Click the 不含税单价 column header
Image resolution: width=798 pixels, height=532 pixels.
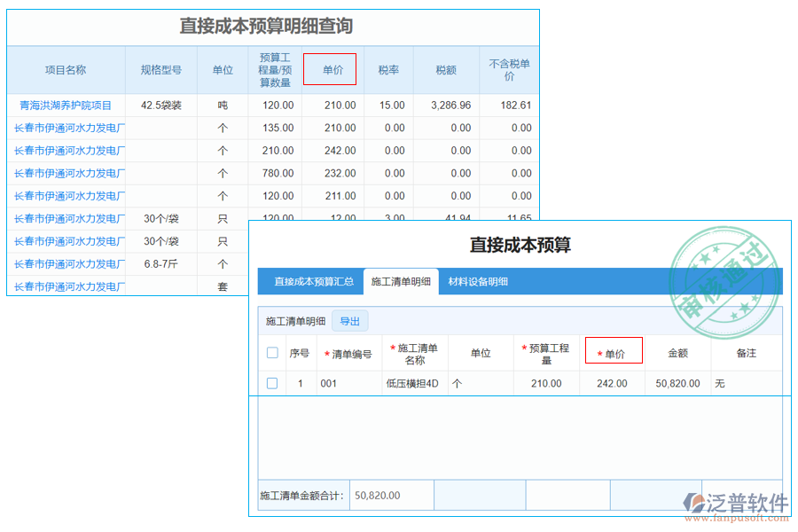[x=505, y=68]
